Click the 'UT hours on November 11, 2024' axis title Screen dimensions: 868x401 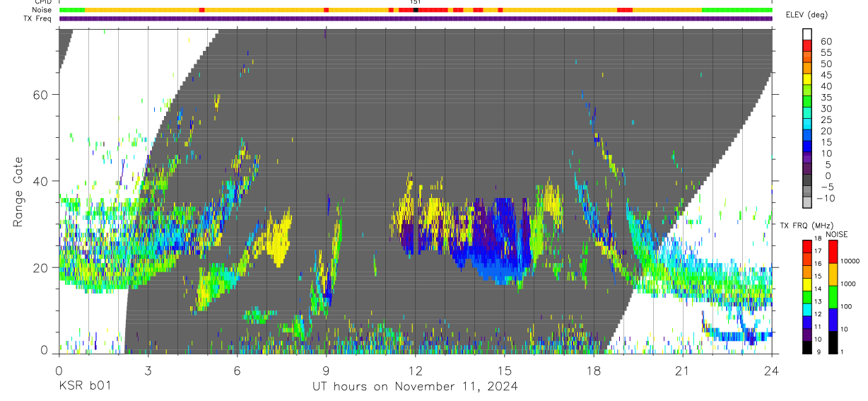tap(416, 386)
